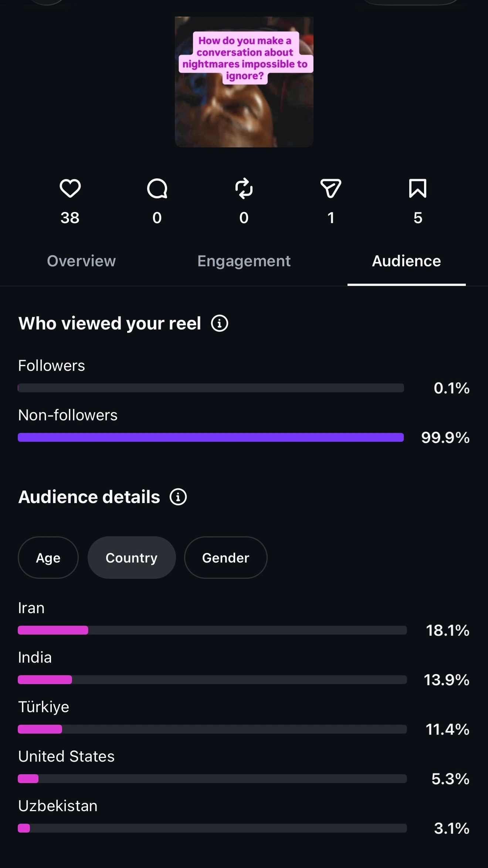Tap the repost arrows icon

244,188
